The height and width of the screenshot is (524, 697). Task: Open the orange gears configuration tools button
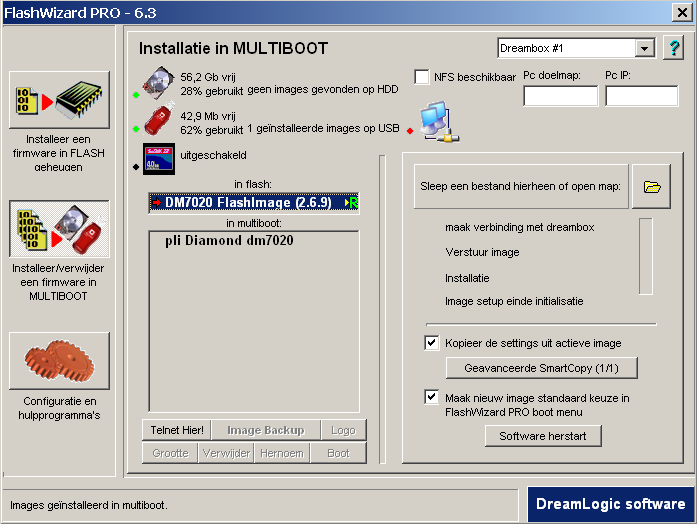coord(59,360)
